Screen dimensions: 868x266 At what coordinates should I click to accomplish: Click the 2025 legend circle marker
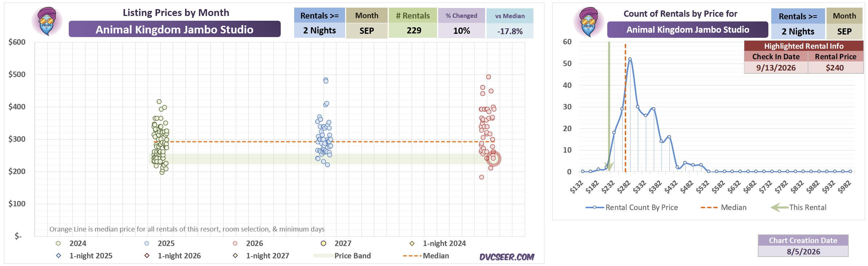pos(147,243)
